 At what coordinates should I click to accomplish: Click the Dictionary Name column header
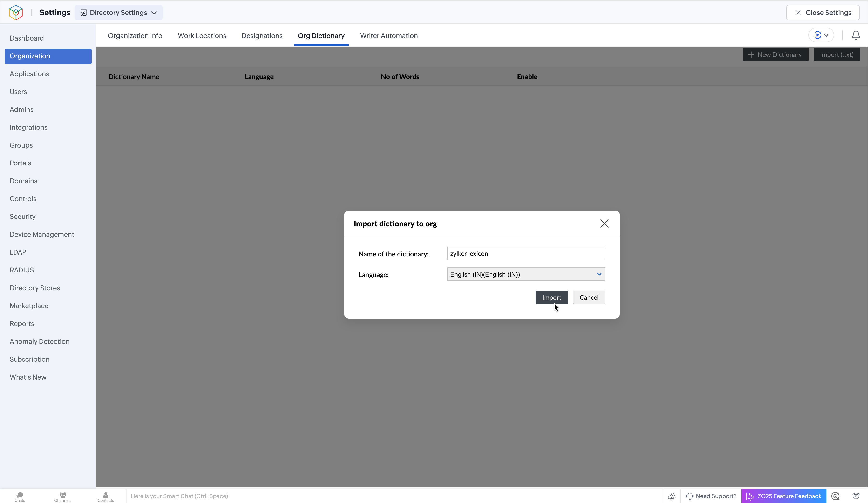tap(134, 77)
